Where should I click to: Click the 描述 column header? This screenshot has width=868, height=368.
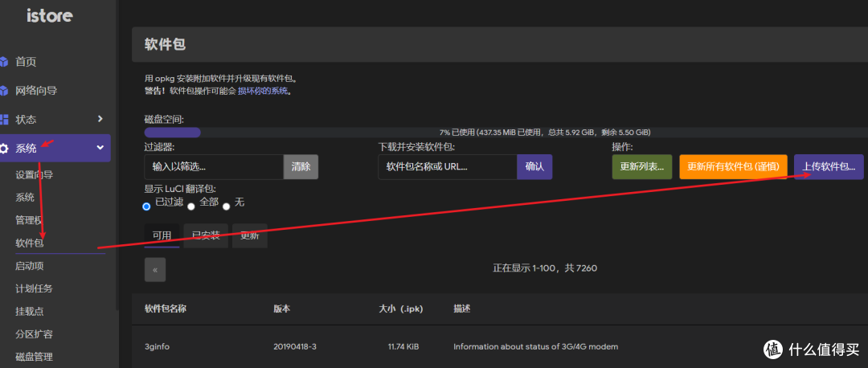(x=461, y=309)
